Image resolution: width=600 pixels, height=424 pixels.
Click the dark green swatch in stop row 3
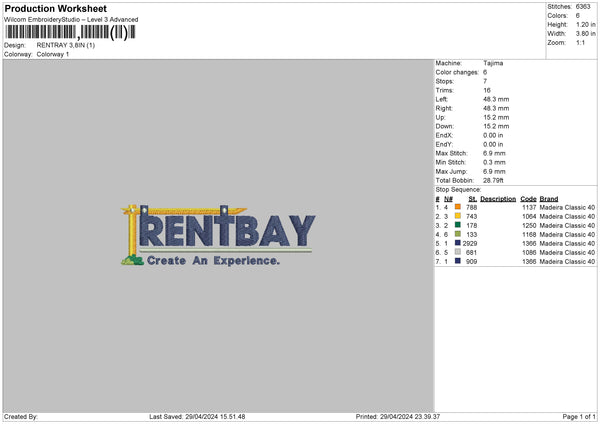[x=458, y=225]
